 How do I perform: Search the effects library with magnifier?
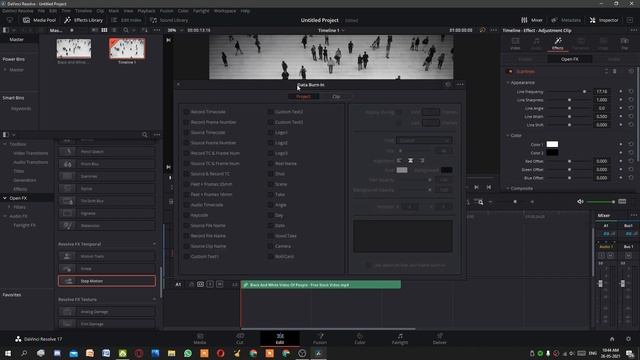[144, 134]
